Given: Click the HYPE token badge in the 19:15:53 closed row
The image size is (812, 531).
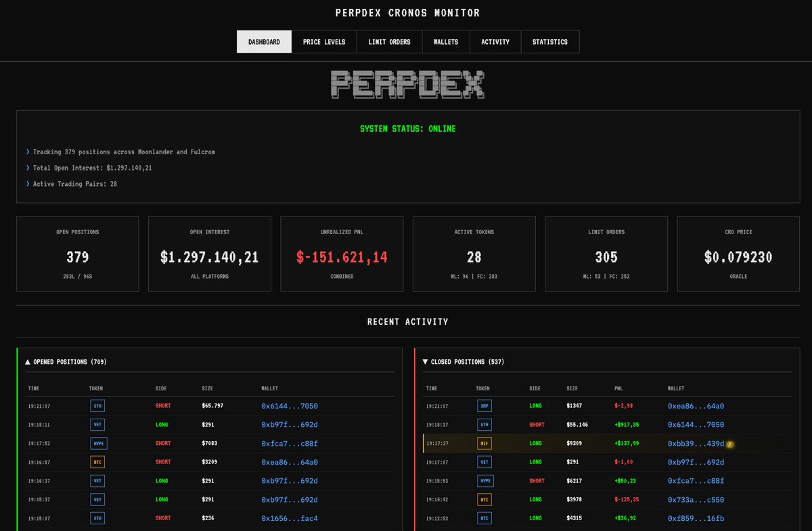Looking at the screenshot, I should (x=486, y=481).
